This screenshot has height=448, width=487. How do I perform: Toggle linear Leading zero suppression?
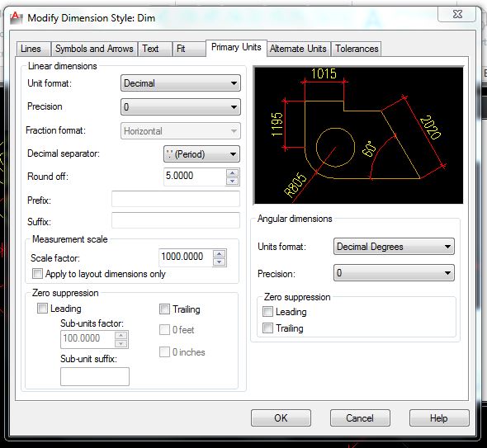coord(42,309)
